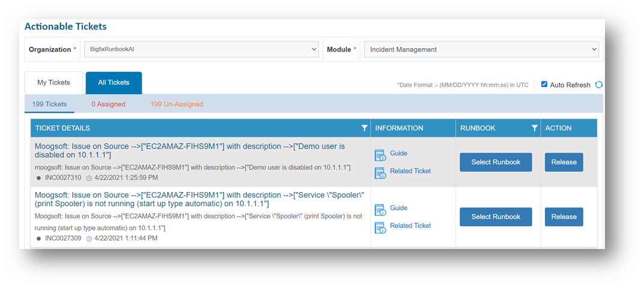Click Guide icon for ticket INC0027309
Screen dimensions: 644x288
click(380, 210)
